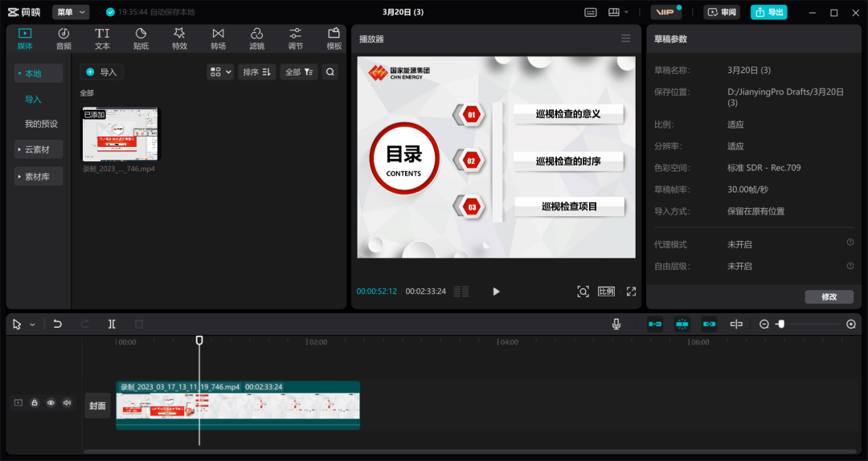Image resolution: width=868 pixels, height=461 pixels.
Task: Expand the 云素材 sidebar section
Action: click(x=36, y=149)
